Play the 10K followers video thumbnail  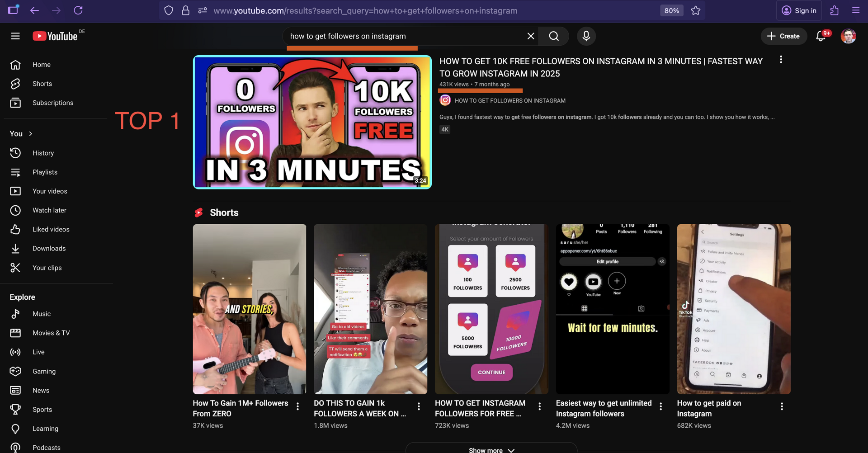[312, 122]
